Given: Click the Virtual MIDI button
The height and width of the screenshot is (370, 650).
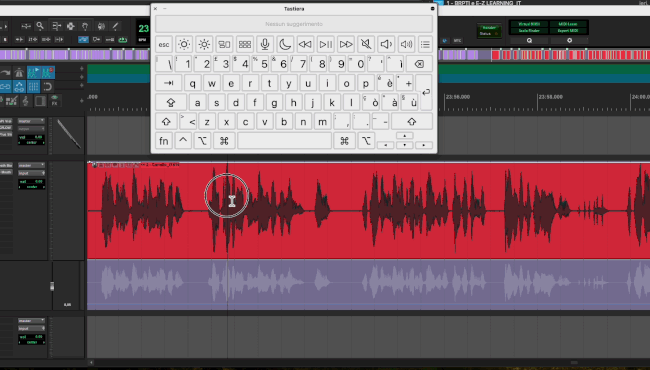Looking at the screenshot, I should 529,24.
